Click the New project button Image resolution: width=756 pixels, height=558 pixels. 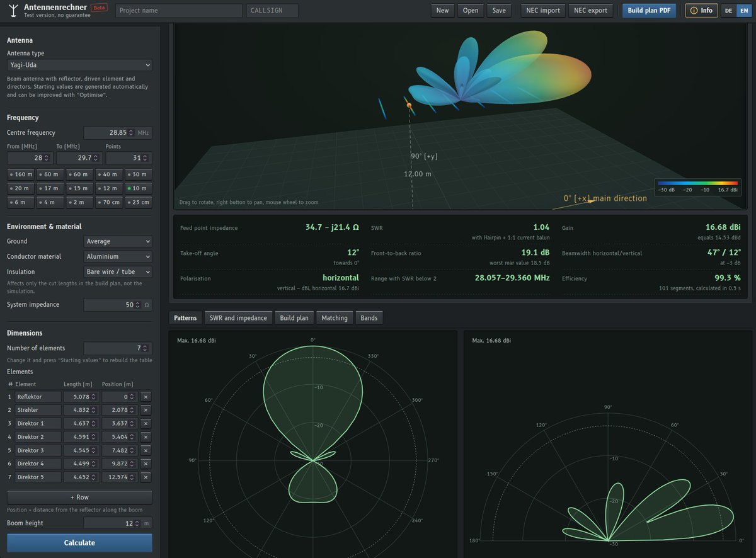443,11
